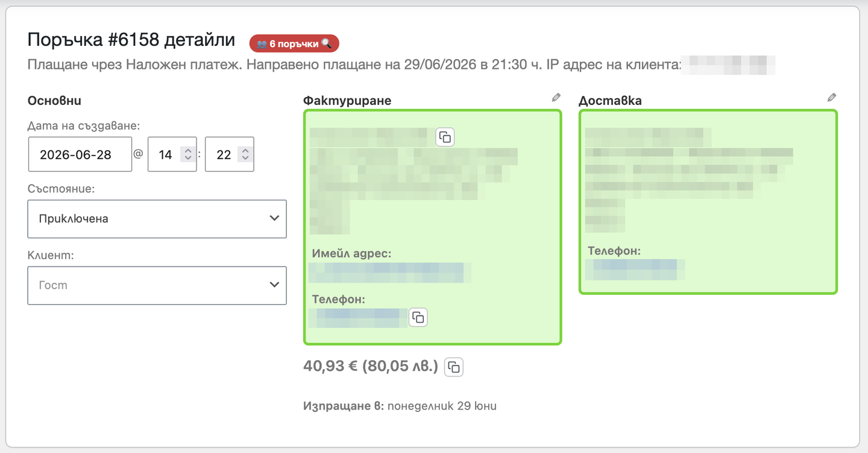Decrease the minutes using the stepper arrow

245,158
